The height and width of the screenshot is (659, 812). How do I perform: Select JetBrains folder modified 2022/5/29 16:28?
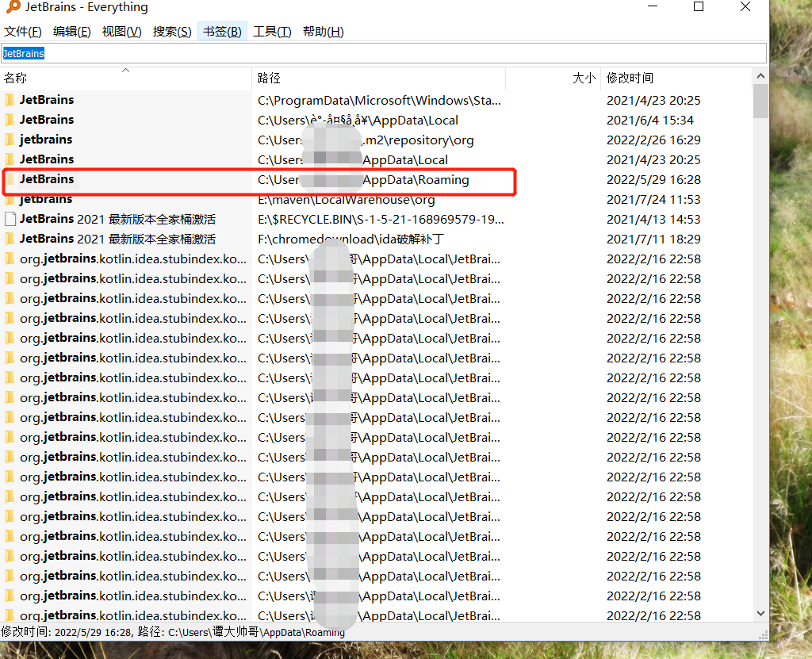pyautogui.click(x=47, y=179)
